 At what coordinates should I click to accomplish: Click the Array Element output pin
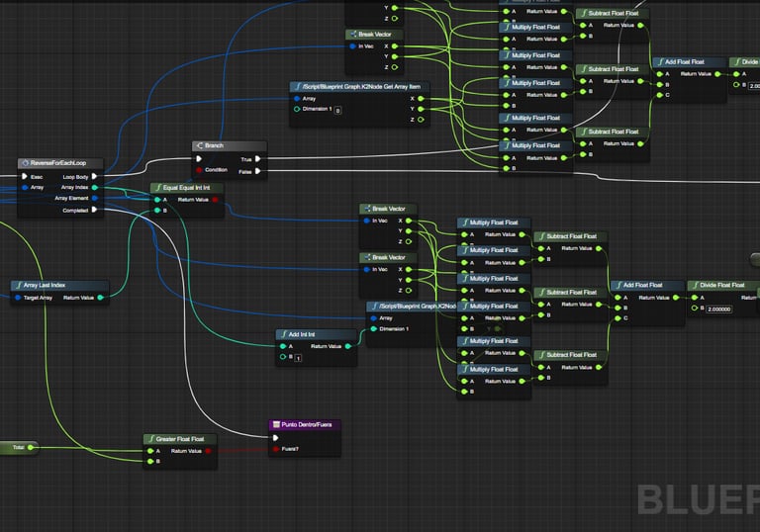point(95,198)
